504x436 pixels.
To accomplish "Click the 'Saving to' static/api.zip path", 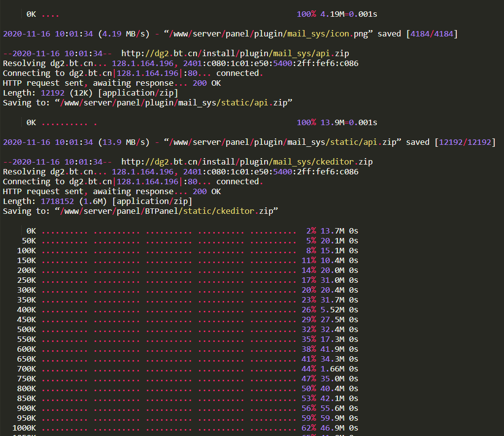I will [x=173, y=103].
